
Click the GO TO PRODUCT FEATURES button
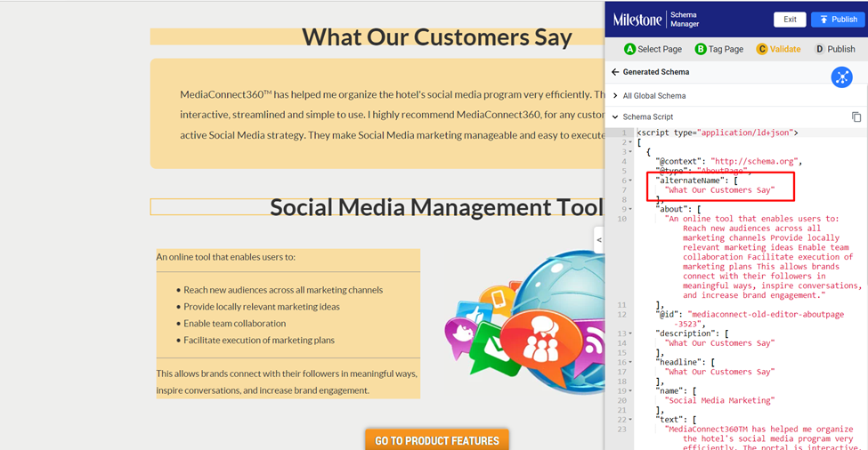click(437, 440)
